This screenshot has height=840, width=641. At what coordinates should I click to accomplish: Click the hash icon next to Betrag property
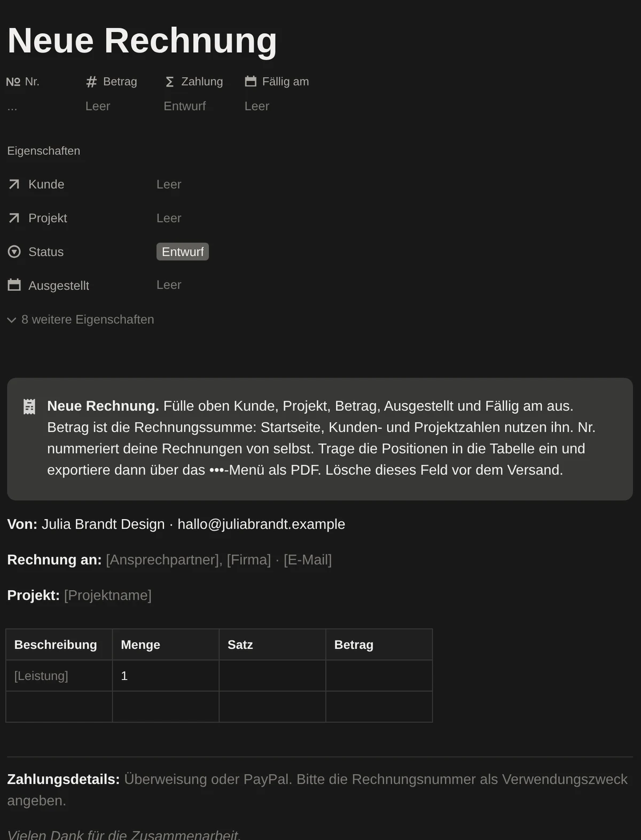click(x=91, y=82)
